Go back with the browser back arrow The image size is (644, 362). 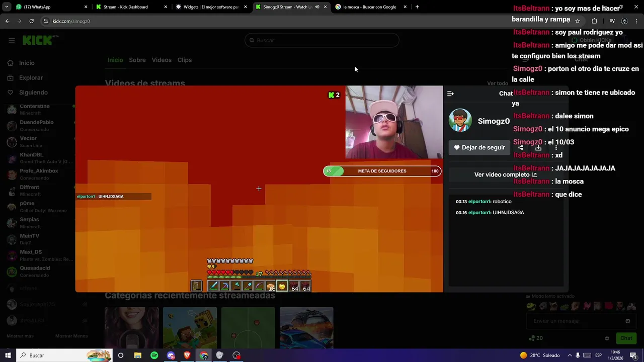click(x=7, y=21)
